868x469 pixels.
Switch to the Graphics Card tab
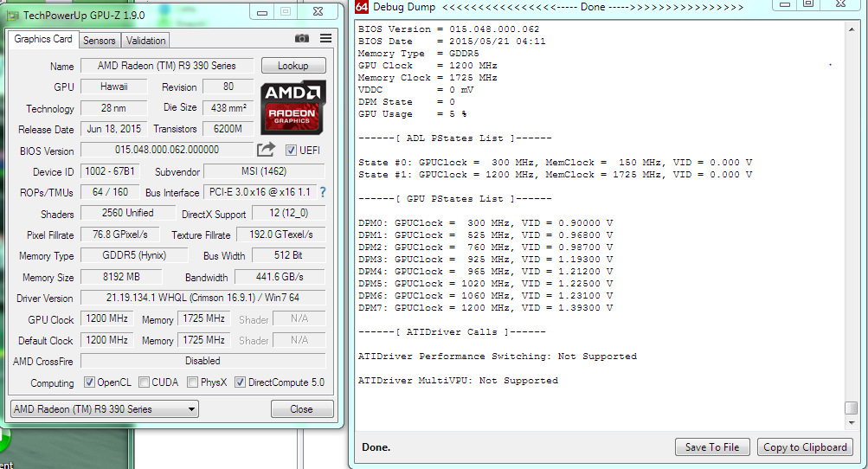coord(43,39)
